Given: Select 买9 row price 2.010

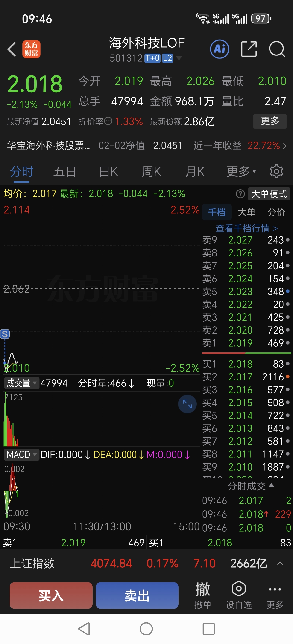Looking at the screenshot, I should tap(246, 467).
